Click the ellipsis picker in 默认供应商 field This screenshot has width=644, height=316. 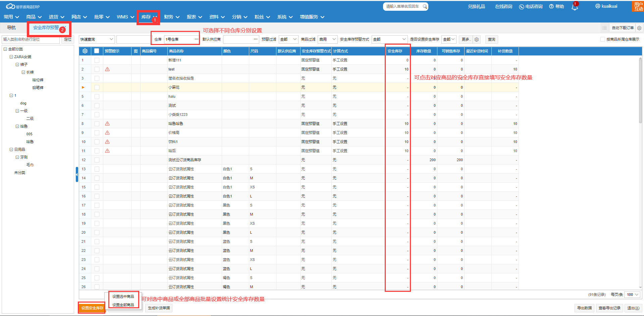(256, 39)
